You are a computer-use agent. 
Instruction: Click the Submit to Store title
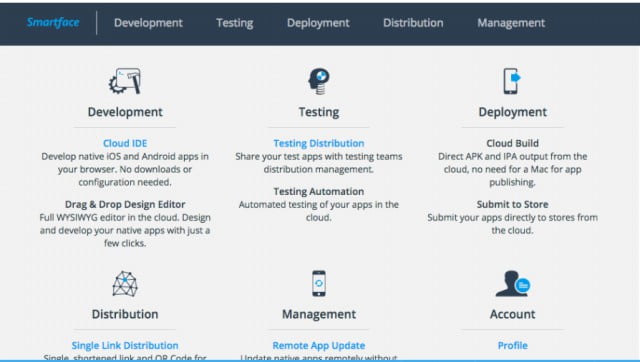(513, 204)
